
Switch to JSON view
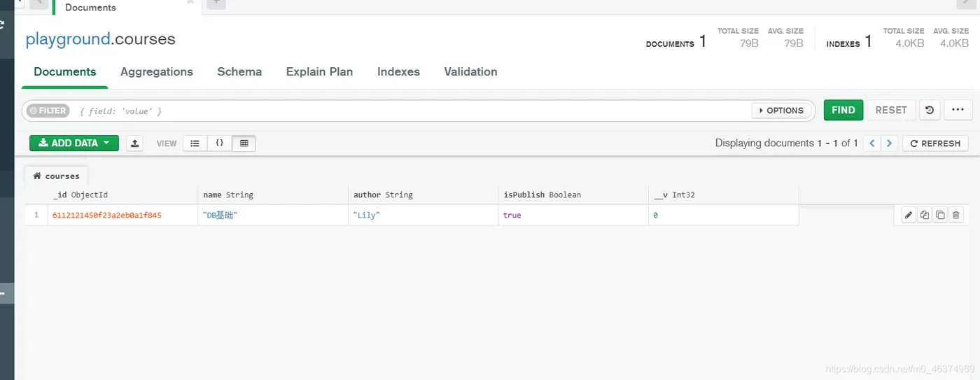coord(219,143)
